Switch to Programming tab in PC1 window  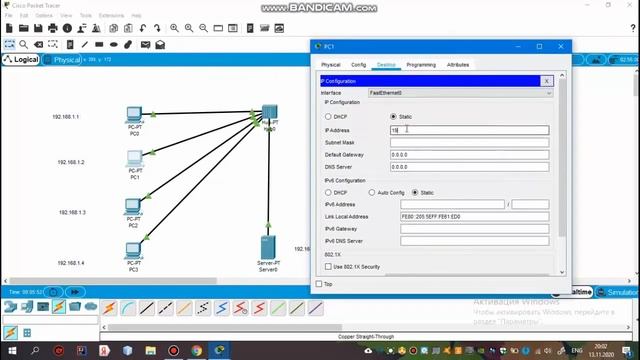421,65
